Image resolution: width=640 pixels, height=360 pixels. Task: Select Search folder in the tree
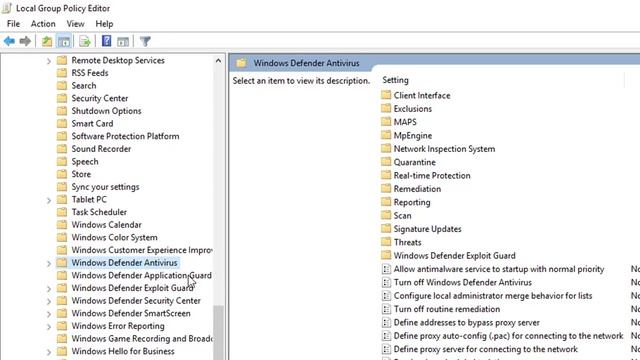tap(84, 86)
